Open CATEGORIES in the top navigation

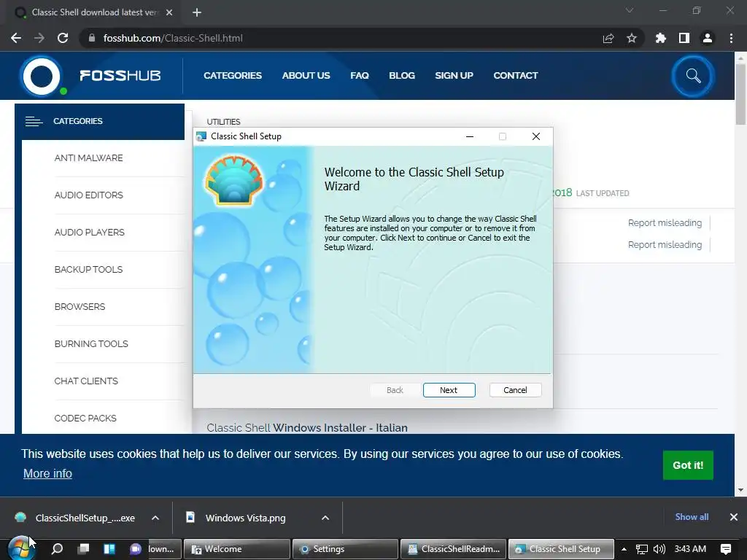pyautogui.click(x=233, y=75)
